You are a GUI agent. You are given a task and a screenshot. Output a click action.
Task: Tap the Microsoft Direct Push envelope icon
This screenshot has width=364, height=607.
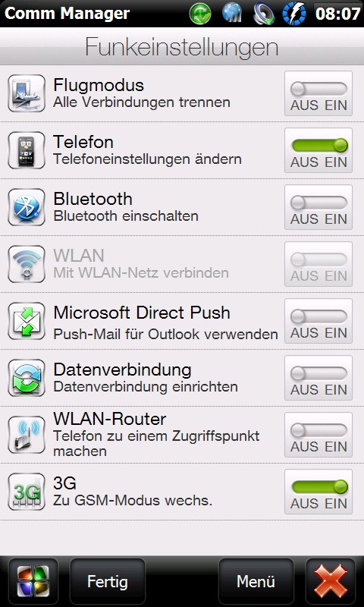tap(27, 321)
